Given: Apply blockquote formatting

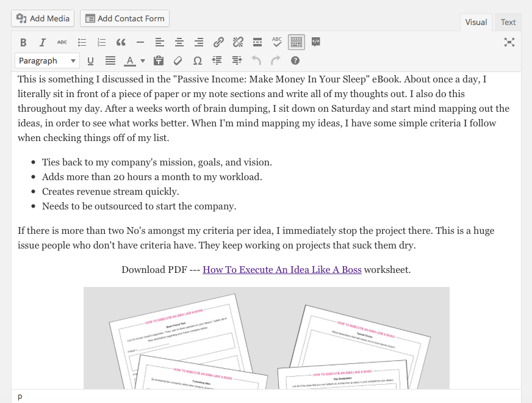Looking at the screenshot, I should click(121, 43).
